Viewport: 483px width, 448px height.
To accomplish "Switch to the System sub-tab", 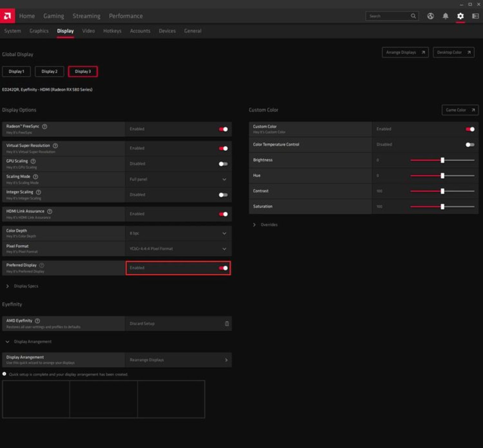I will 13,31.
